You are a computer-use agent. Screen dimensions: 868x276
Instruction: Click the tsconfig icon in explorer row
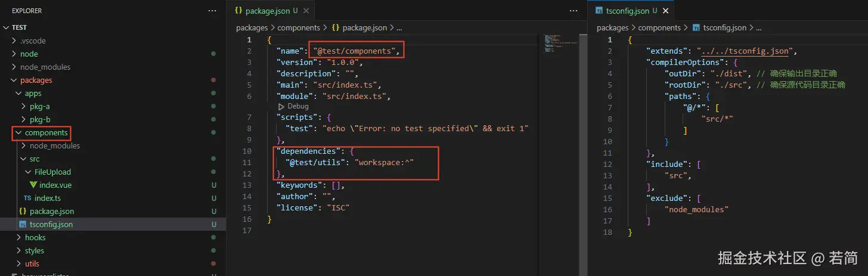(x=23, y=224)
